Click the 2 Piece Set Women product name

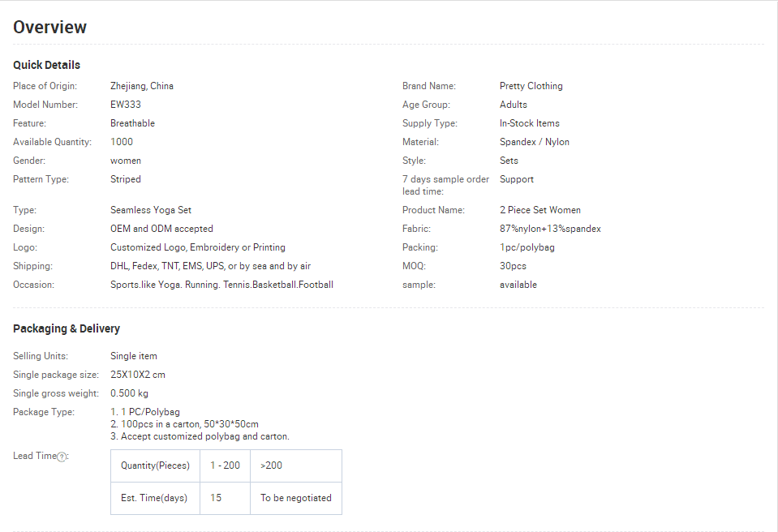pos(539,210)
